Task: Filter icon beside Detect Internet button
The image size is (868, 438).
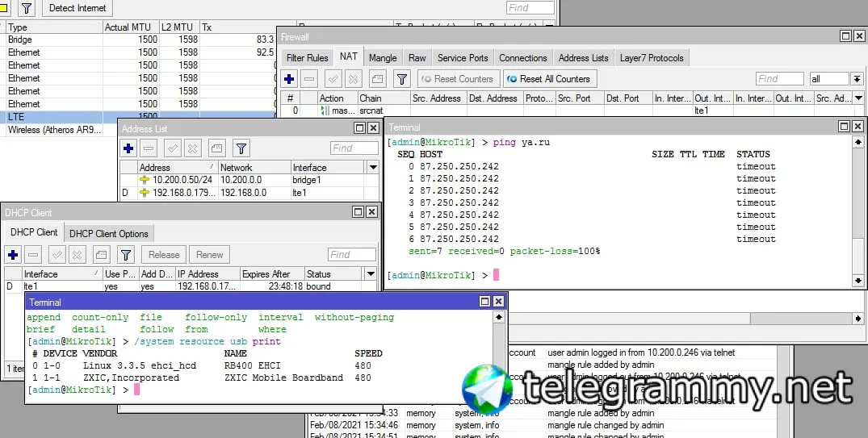Action: (x=27, y=8)
